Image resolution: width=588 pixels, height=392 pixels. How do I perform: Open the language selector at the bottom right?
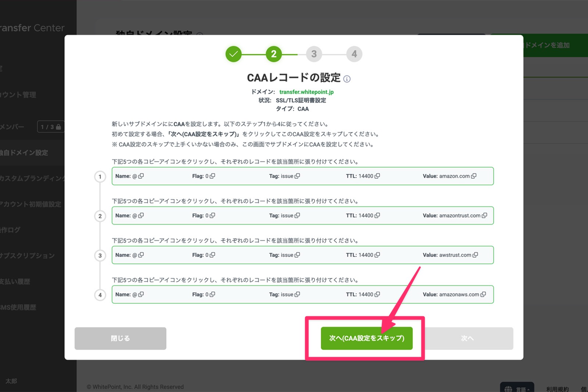[x=517, y=388]
